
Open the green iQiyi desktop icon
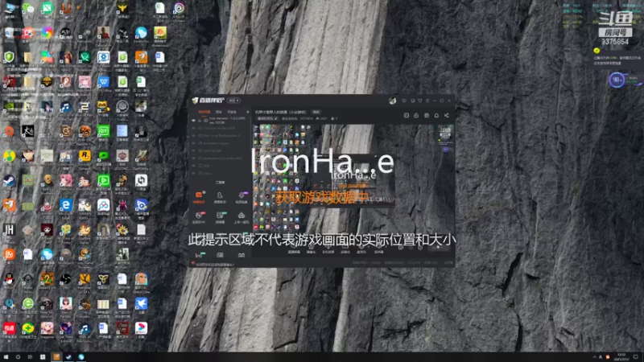click(104, 131)
